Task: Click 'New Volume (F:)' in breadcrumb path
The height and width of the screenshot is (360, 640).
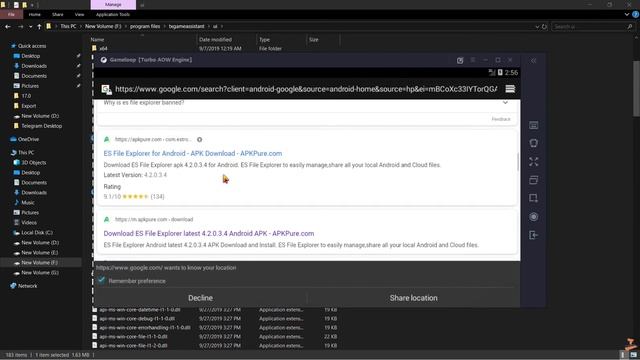Action: pyautogui.click(x=103, y=27)
